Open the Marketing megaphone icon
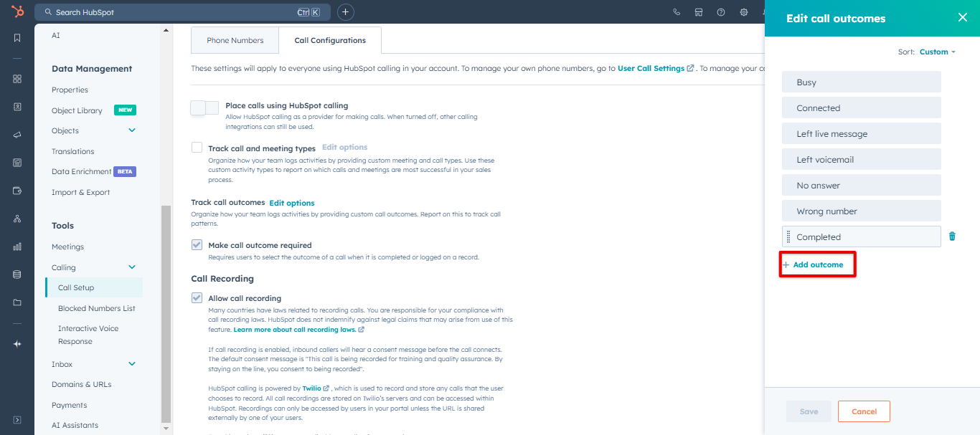Screen dimensions: 980x435 (17, 135)
